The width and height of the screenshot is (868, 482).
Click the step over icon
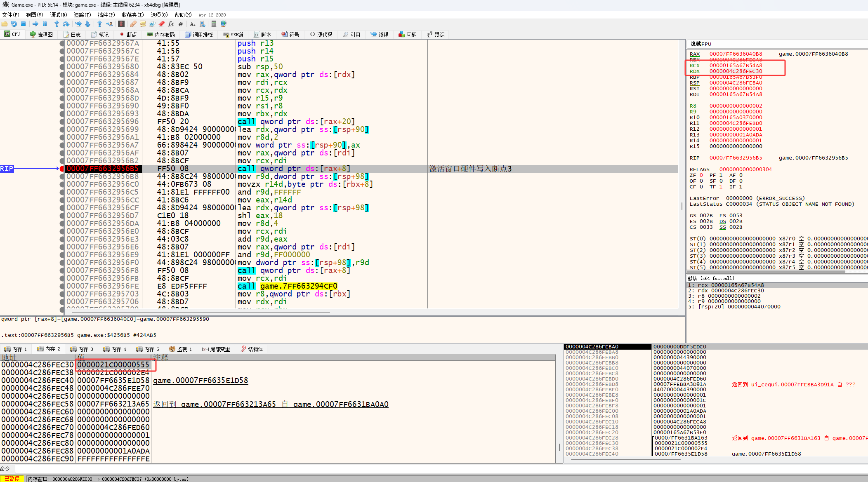(66, 24)
